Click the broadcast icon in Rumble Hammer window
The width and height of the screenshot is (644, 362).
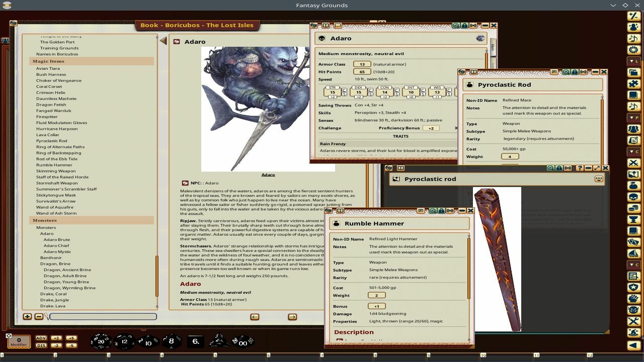coord(450,211)
